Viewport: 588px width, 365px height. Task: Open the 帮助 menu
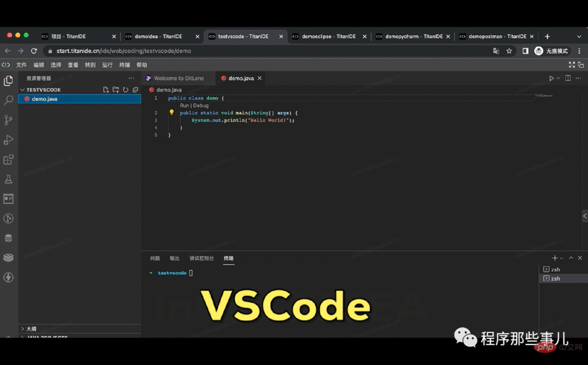pos(142,65)
